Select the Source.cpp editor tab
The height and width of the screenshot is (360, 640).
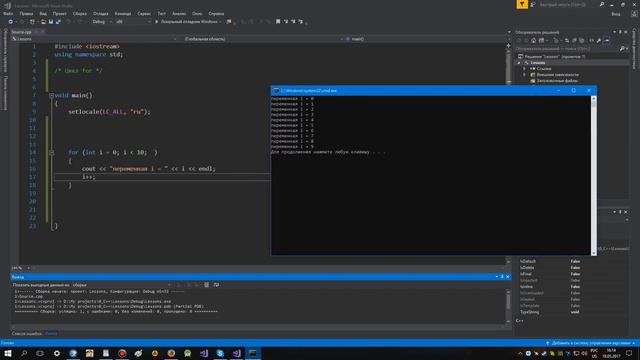point(21,32)
